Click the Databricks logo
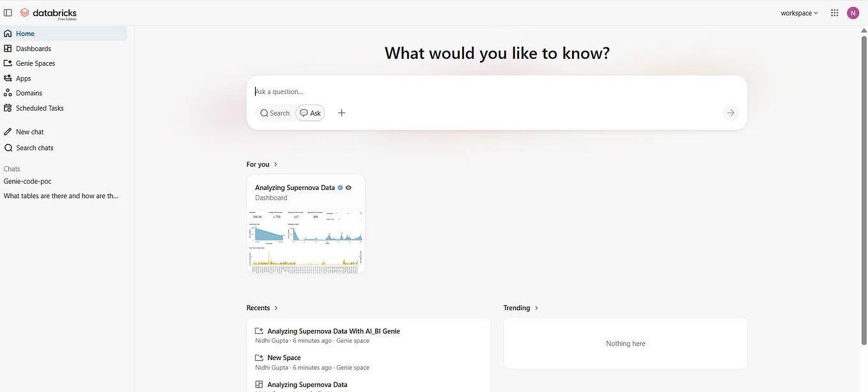The image size is (868, 392). 48,13
